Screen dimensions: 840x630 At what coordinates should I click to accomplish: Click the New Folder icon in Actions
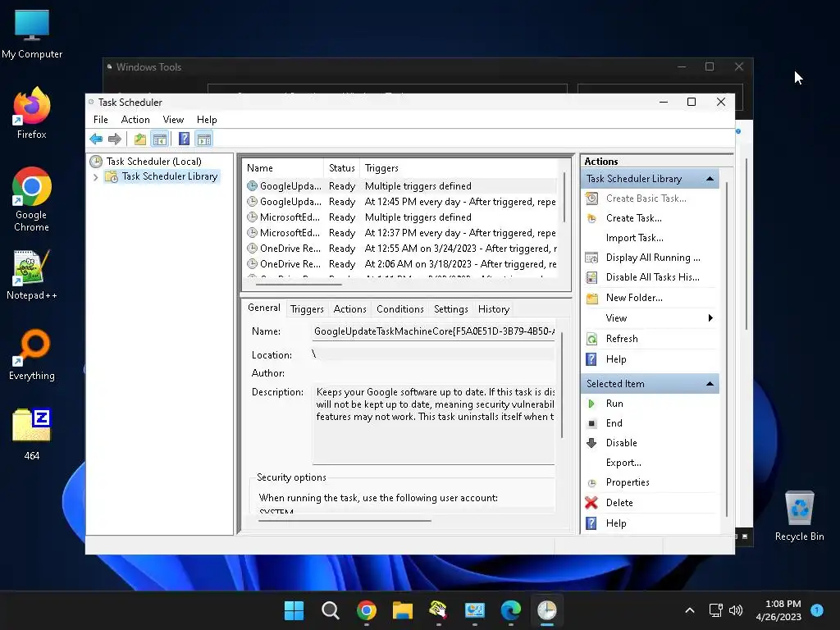(592, 298)
